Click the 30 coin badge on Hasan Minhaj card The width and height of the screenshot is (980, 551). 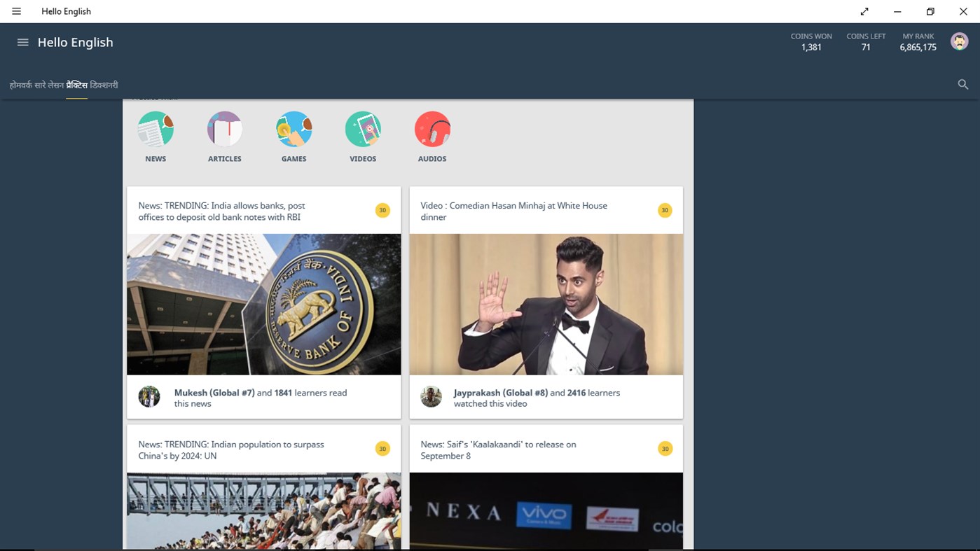tap(665, 210)
